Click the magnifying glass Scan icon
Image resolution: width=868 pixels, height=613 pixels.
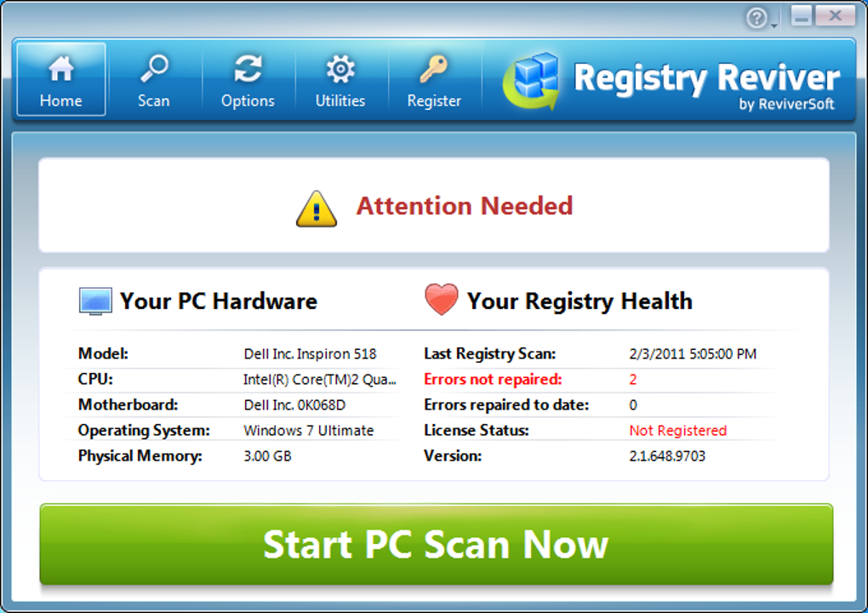click(154, 69)
